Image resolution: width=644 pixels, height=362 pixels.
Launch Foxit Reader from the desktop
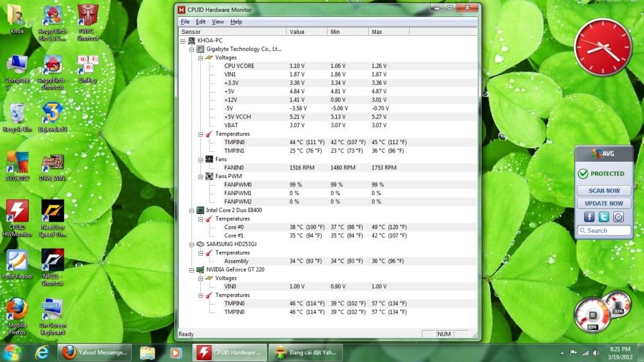click(17, 261)
